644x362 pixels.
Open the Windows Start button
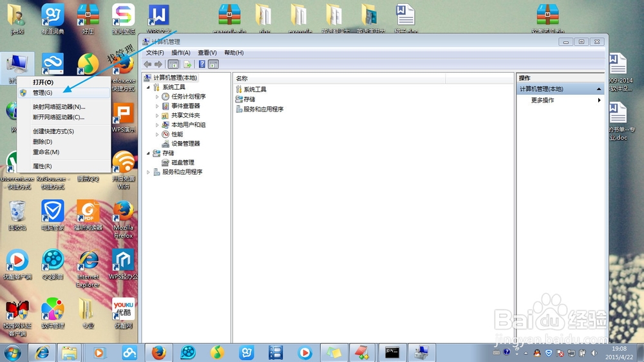point(13,352)
